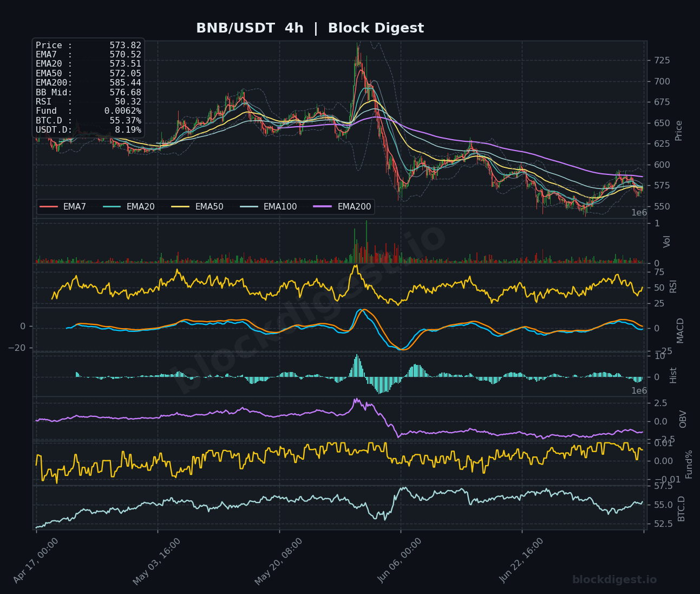700x594 pixels.
Task: Click the 'Fund : 0.0062%' readout line
Action: pos(88,111)
